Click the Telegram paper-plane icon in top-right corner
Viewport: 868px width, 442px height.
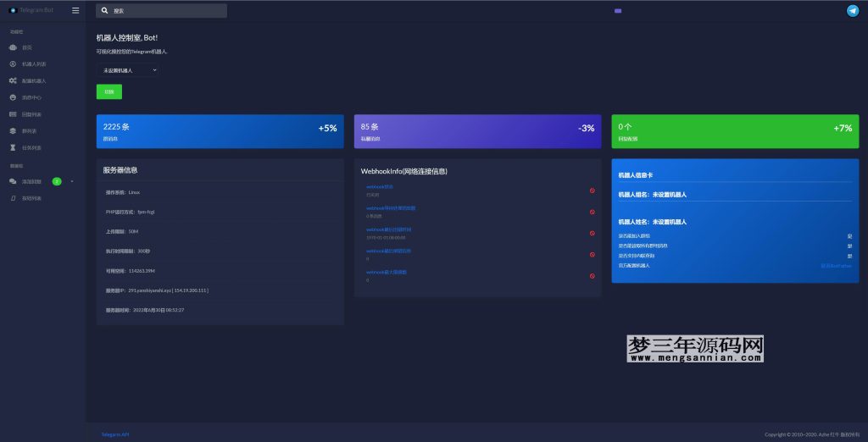[852, 11]
